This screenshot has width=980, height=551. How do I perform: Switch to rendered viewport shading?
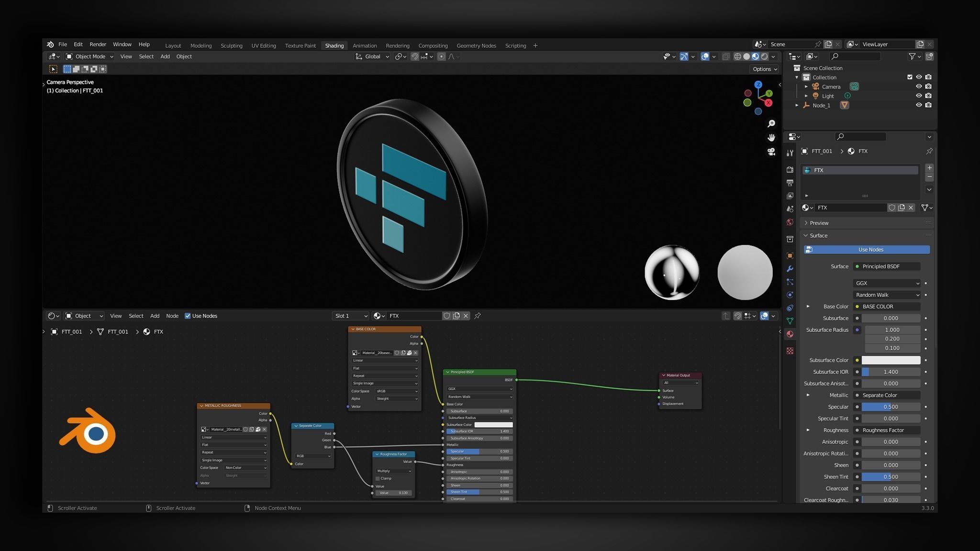(x=765, y=56)
